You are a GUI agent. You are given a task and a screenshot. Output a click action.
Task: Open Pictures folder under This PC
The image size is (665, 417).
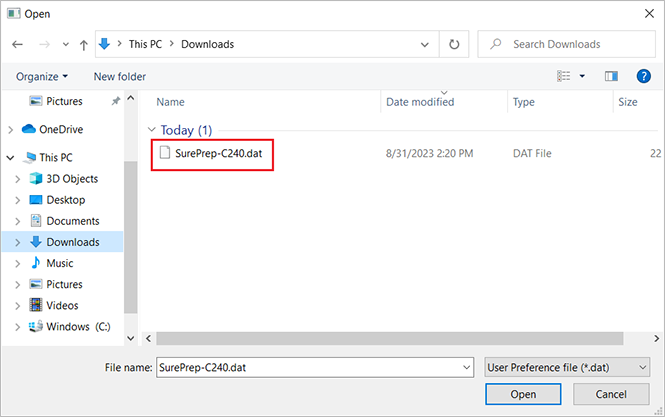(x=64, y=284)
